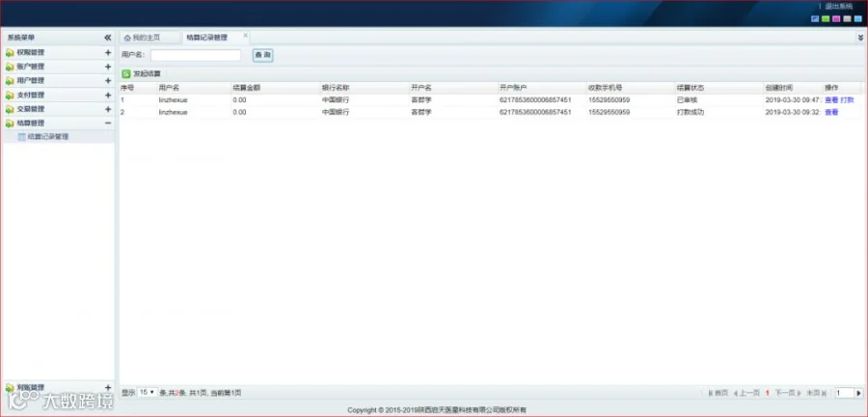Click the page number input box
This screenshot has width=868, height=417.
pos(844,393)
